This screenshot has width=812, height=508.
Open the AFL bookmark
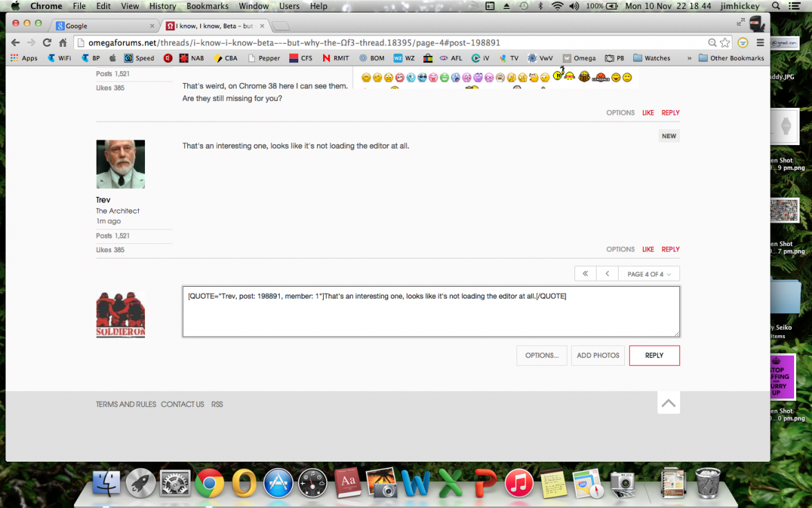[x=451, y=58]
